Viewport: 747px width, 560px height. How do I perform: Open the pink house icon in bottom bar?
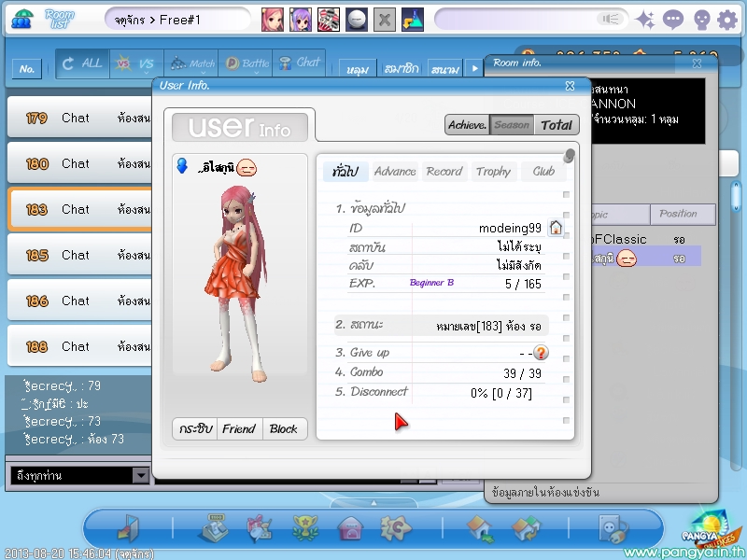pos(351,529)
